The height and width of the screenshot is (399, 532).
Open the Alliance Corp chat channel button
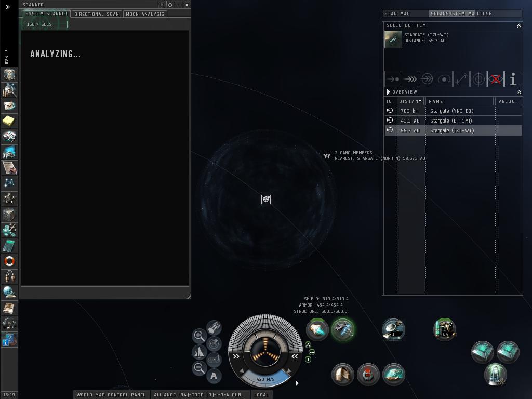[x=199, y=395]
